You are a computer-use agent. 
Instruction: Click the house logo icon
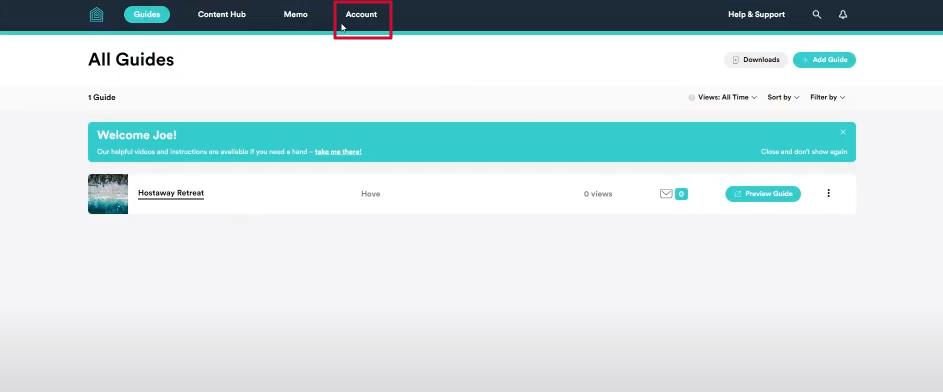pos(96,14)
